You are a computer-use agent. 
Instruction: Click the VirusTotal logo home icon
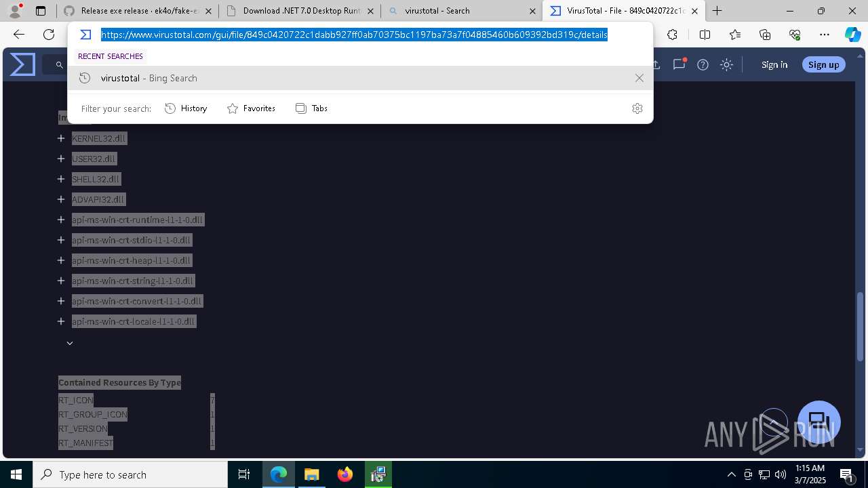pos(22,64)
